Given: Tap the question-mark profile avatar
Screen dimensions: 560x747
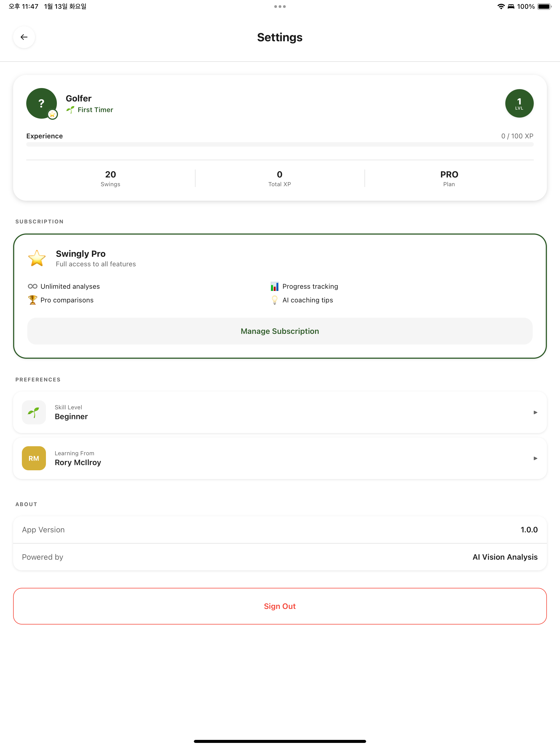Looking at the screenshot, I should pyautogui.click(x=42, y=103).
